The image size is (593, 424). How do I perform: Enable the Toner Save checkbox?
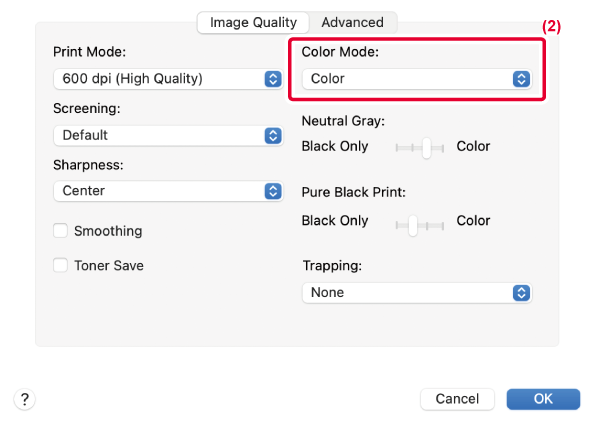61,265
